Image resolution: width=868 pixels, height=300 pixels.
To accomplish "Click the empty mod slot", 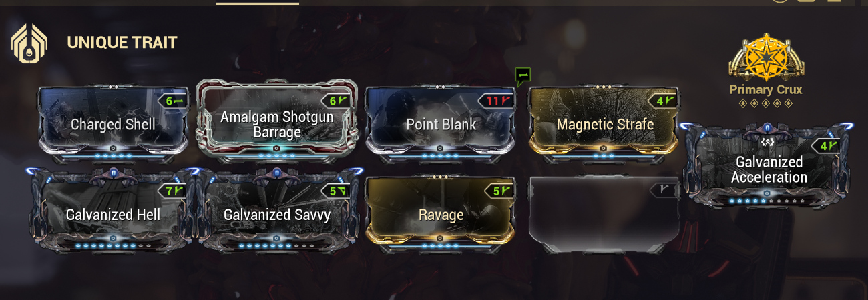I will [x=604, y=211].
